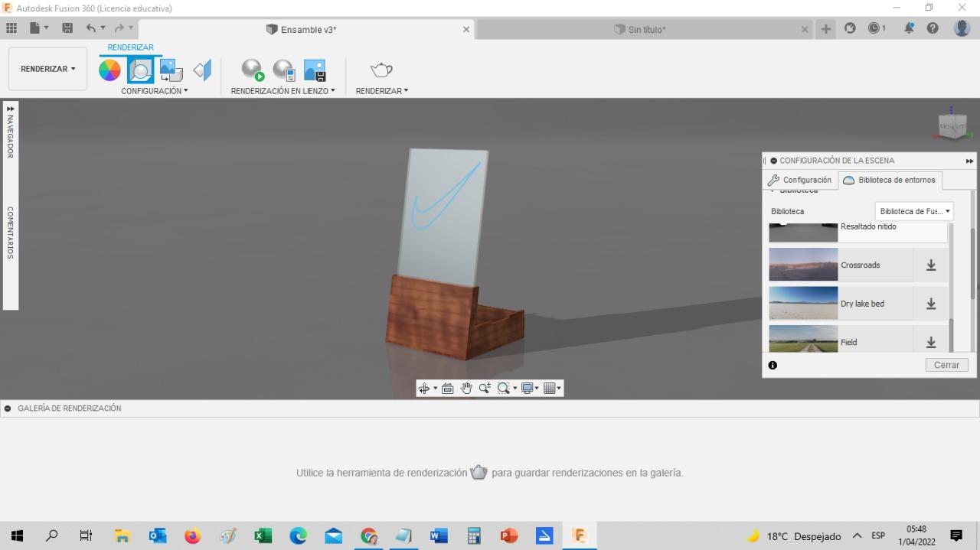Image resolution: width=980 pixels, height=550 pixels.
Task: Click Windows Start button
Action: click(17, 536)
